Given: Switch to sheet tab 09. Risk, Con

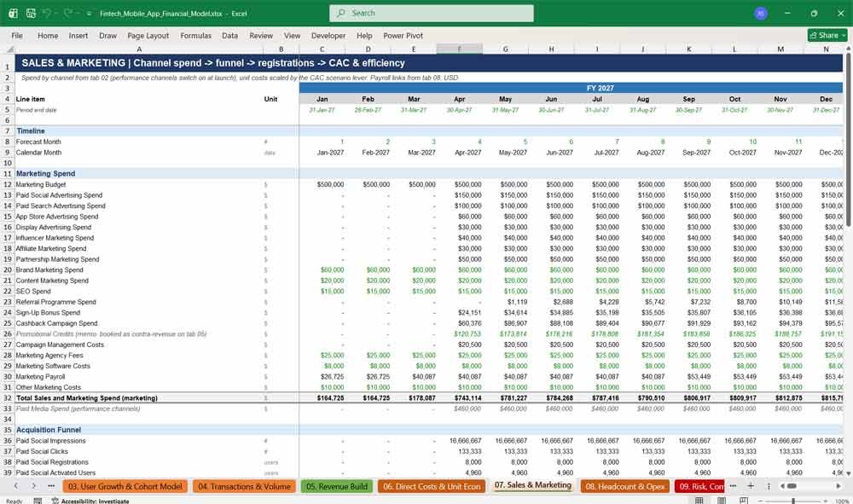Looking at the screenshot, I should tap(699, 487).
